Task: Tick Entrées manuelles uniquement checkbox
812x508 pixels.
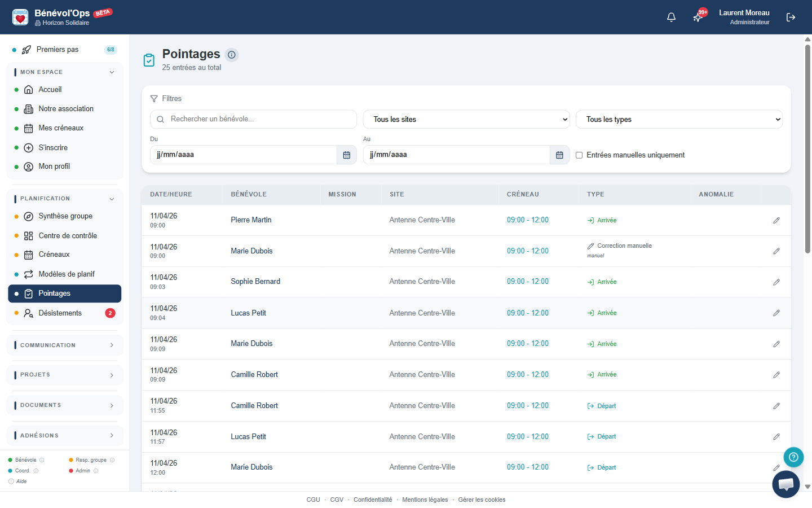Action: click(579, 155)
